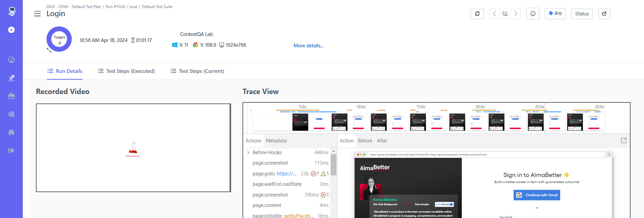Click the local breadcrumb link
Screen dimensions: 644x218
click(133, 7)
